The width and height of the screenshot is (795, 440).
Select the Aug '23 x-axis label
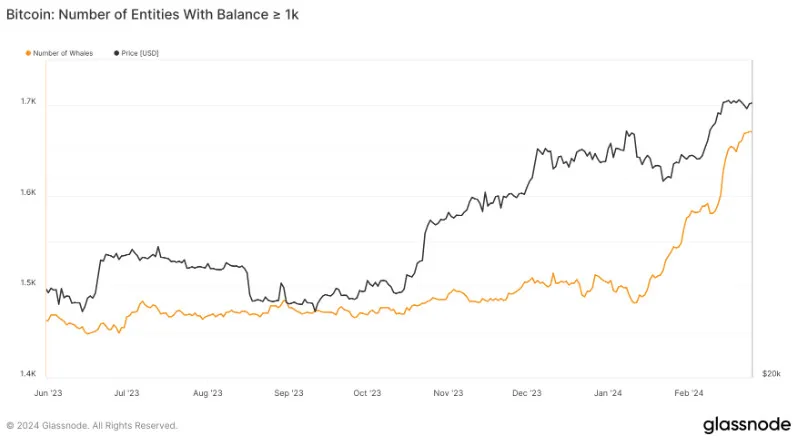205,393
